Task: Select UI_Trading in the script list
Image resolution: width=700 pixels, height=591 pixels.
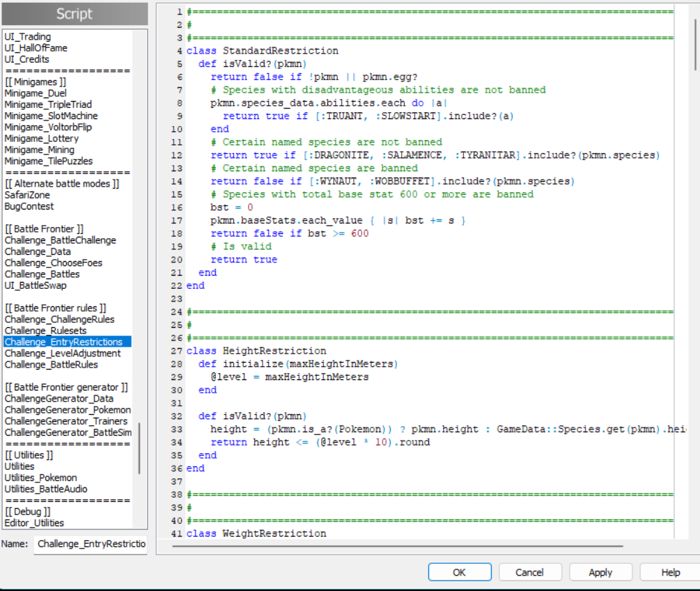Action: (28, 37)
